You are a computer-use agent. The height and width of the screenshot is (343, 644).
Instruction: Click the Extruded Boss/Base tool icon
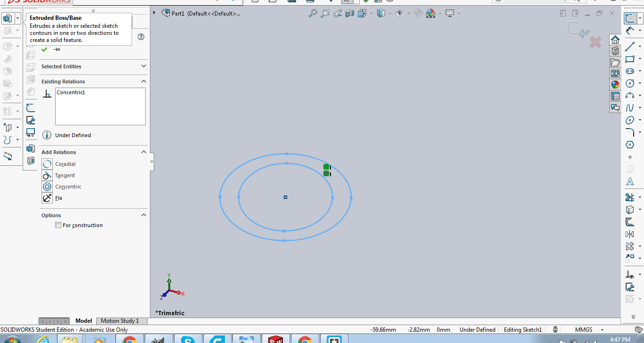(x=7, y=18)
